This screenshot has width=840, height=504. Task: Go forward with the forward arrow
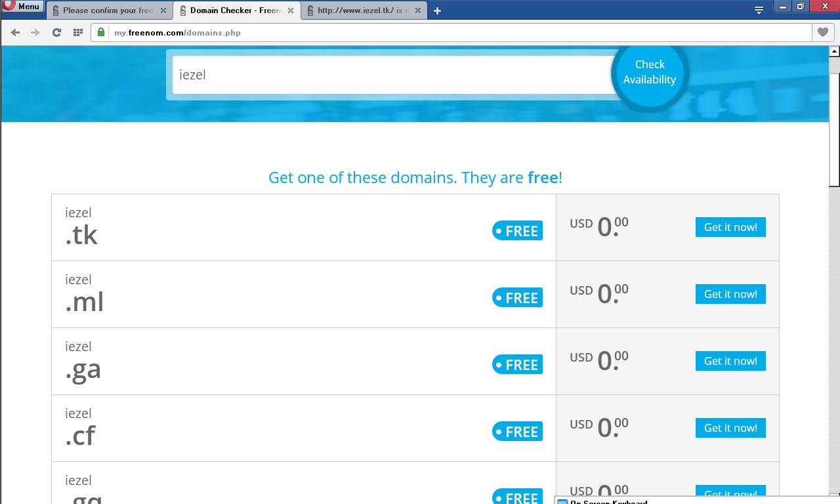tap(35, 32)
